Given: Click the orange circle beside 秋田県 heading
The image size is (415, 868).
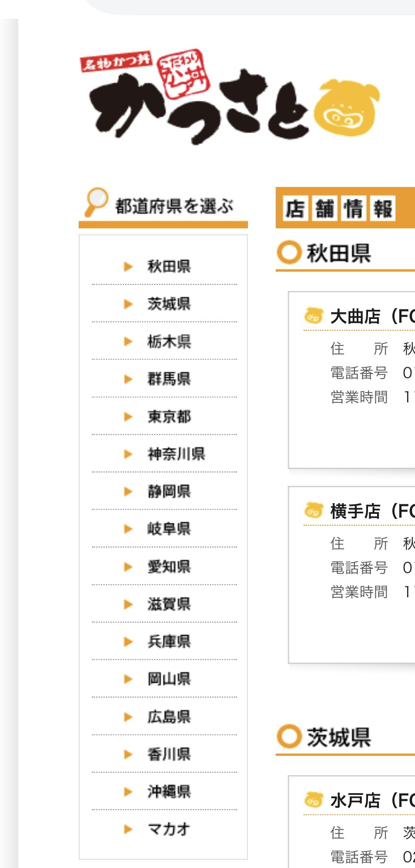Looking at the screenshot, I should point(289,253).
